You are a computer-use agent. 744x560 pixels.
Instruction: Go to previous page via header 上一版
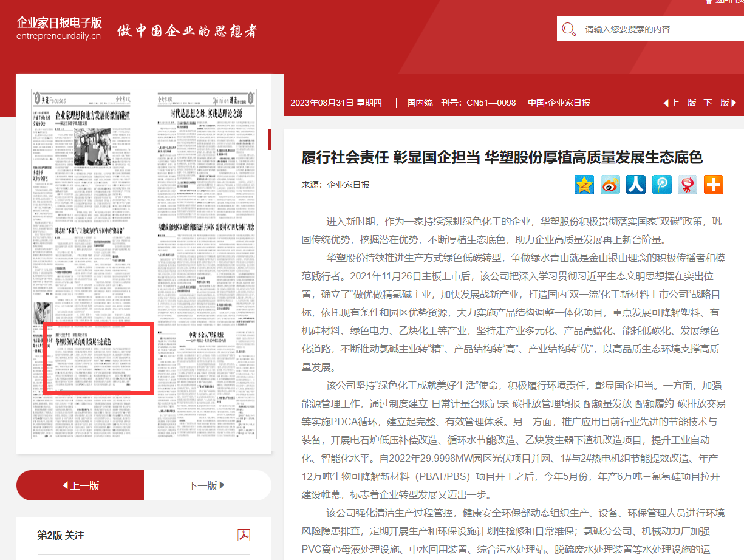click(x=680, y=103)
